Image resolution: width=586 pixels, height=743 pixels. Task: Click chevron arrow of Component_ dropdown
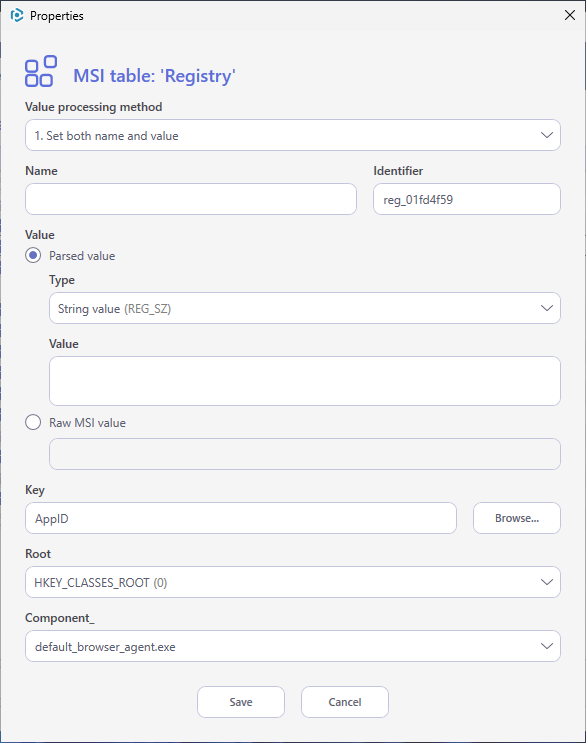pyautogui.click(x=547, y=646)
